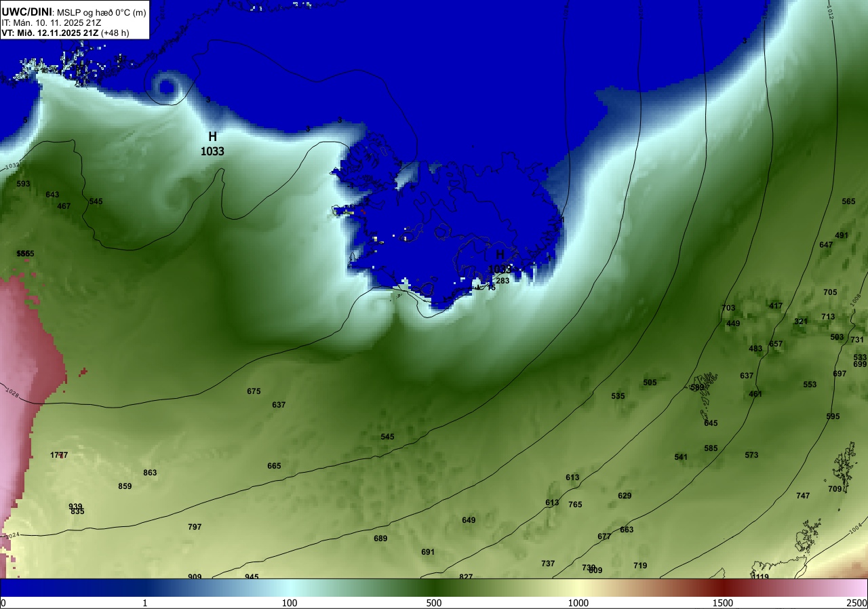Click the 283 value over southeast Iceland
Screen dimensions: 868x609
point(502,281)
